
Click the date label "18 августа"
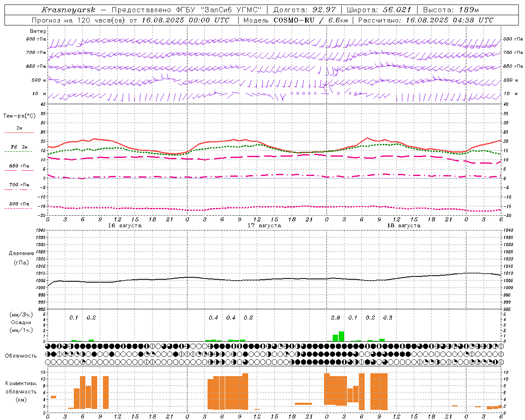tap(404, 226)
